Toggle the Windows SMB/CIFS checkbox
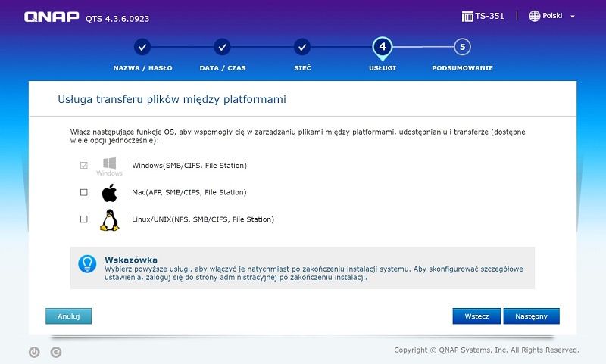 (83, 165)
